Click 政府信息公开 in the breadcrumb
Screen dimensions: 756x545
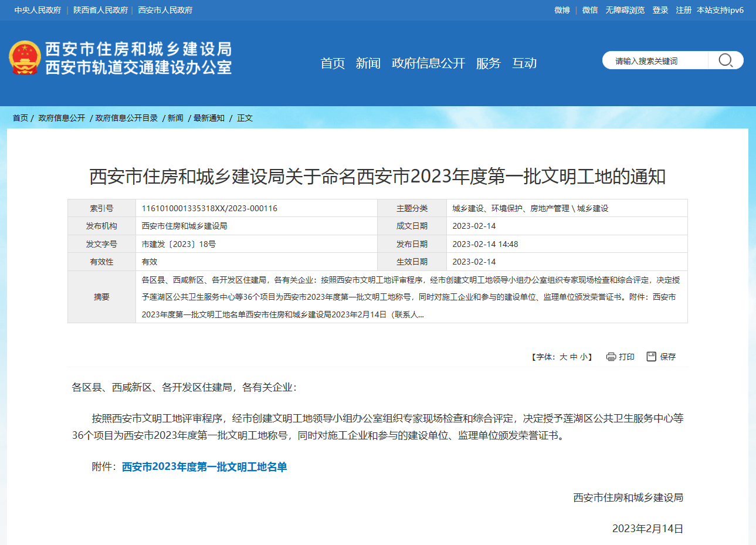pos(62,118)
